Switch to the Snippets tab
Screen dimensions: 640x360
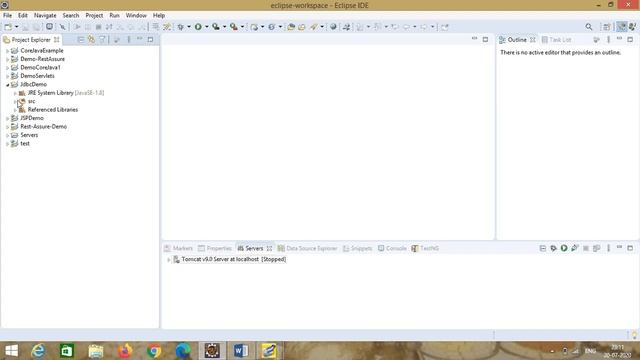click(x=358, y=248)
